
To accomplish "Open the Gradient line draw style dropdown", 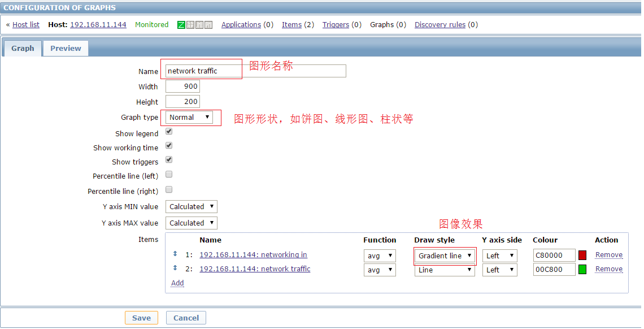I will (x=445, y=256).
